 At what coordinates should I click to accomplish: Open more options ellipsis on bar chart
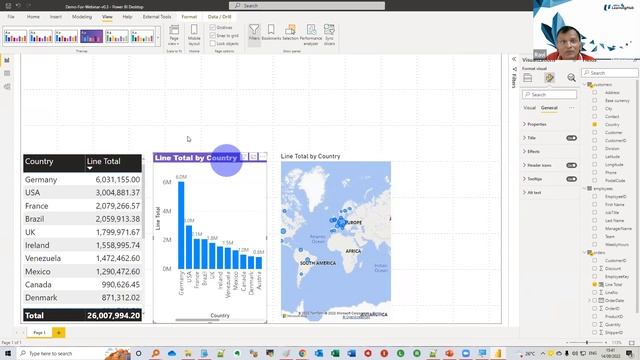(x=263, y=157)
